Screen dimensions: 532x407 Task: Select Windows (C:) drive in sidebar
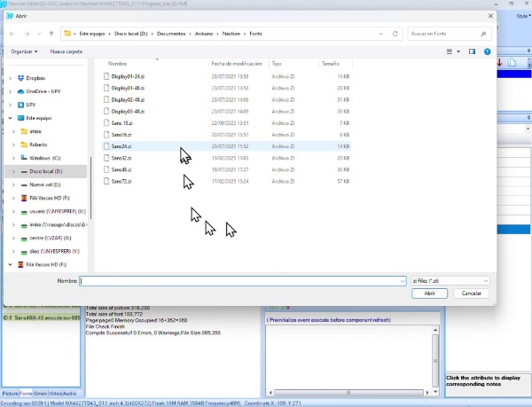45,157
